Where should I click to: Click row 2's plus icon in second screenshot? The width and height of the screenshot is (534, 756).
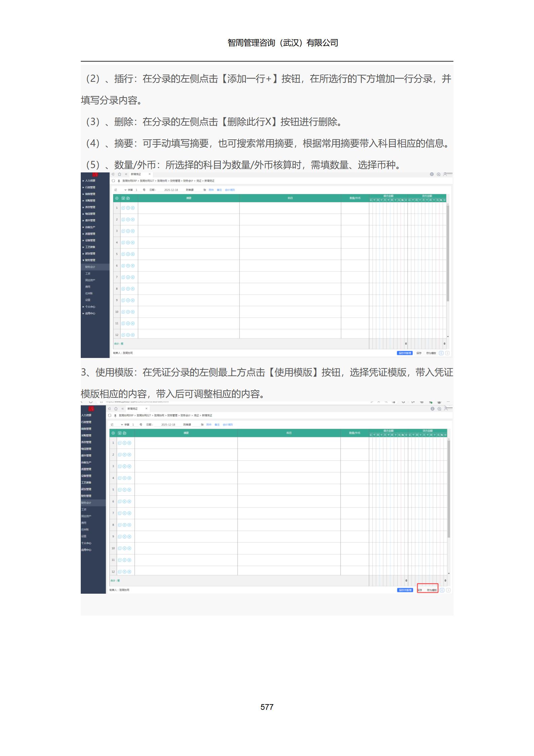tap(124, 455)
